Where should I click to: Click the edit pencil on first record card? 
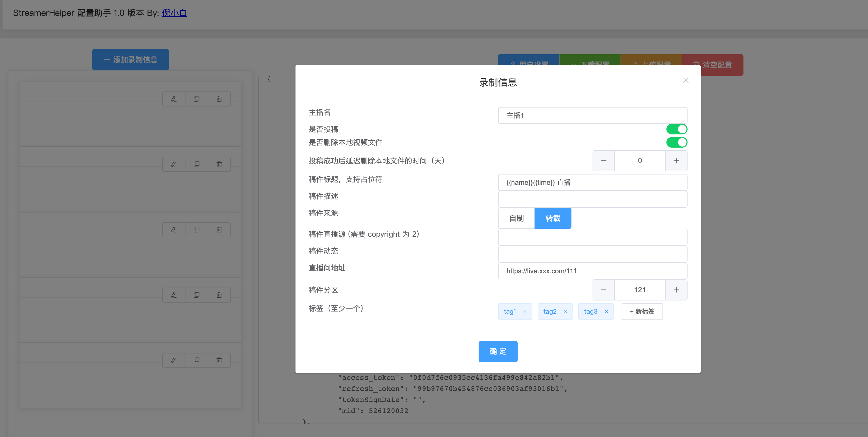coord(174,99)
